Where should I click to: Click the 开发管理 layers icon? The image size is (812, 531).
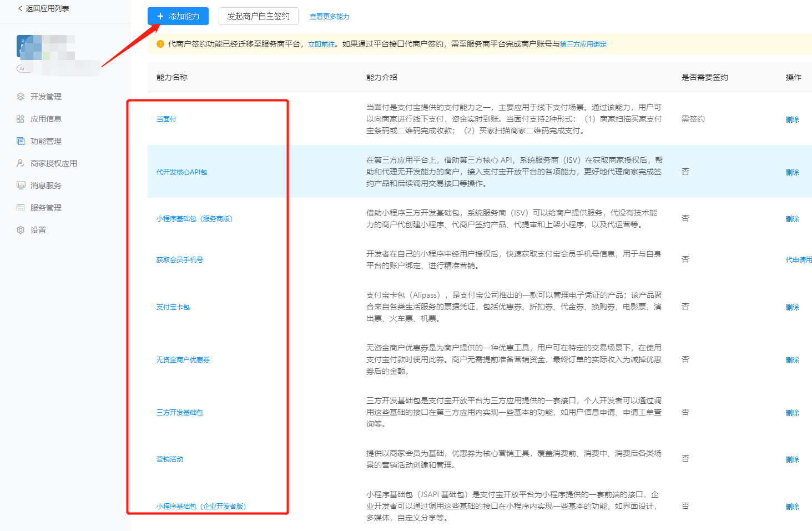pyautogui.click(x=21, y=97)
